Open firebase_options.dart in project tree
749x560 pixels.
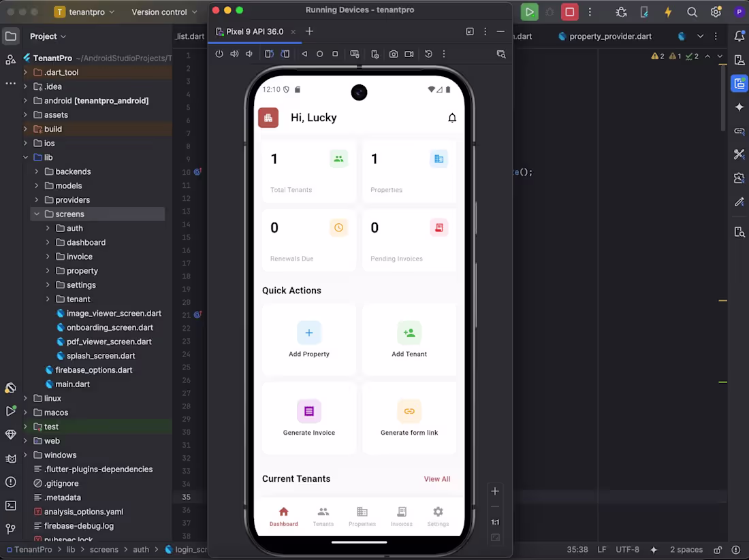(94, 370)
